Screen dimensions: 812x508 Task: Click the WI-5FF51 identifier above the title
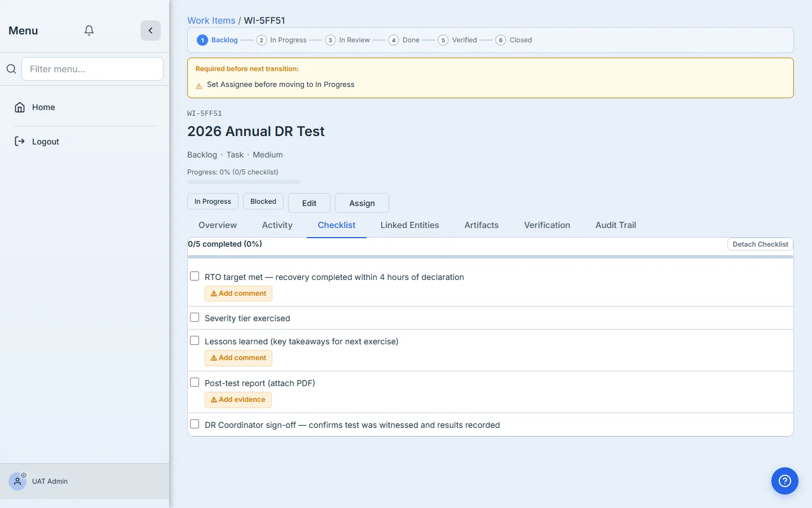[x=205, y=113]
